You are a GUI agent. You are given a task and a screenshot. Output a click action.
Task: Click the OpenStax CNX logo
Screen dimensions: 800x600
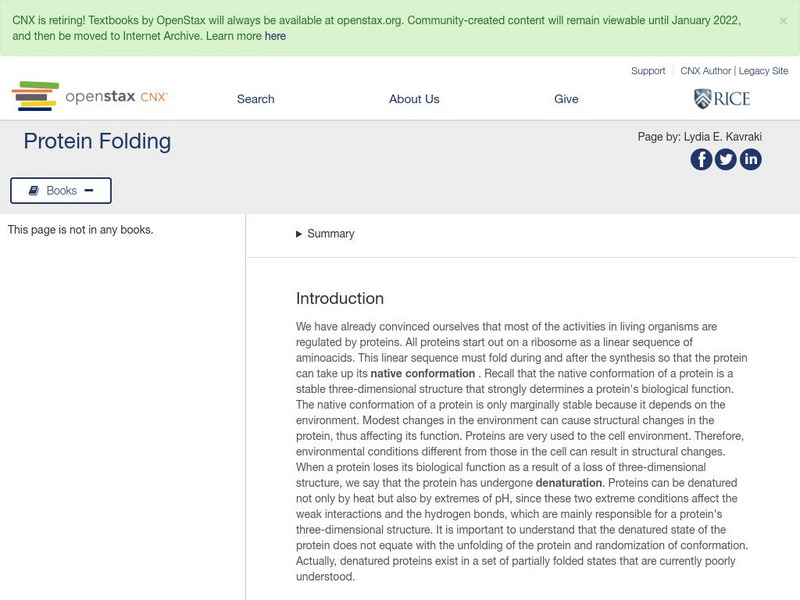(x=90, y=97)
